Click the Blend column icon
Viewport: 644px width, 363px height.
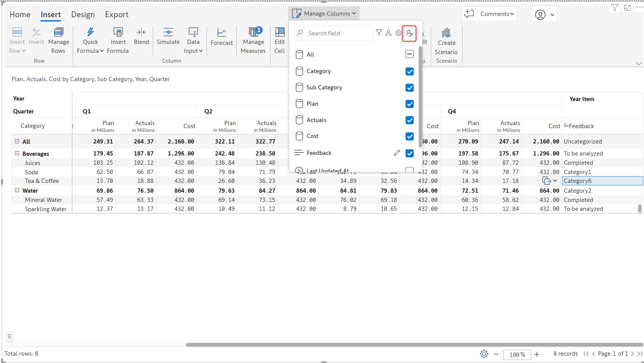point(141,32)
